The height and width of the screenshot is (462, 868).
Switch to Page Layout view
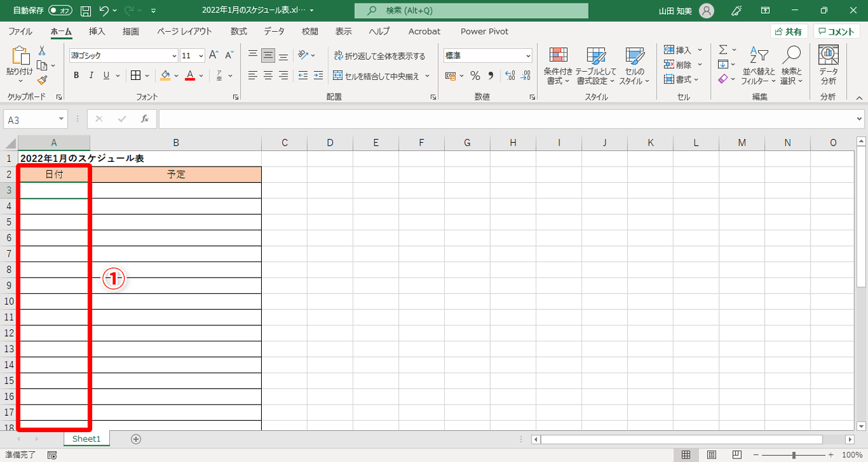712,455
